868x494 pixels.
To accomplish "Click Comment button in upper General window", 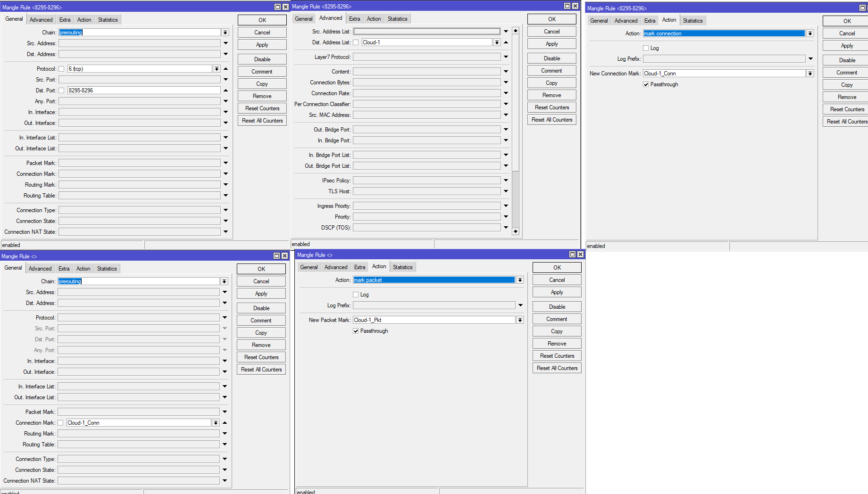I will point(262,72).
